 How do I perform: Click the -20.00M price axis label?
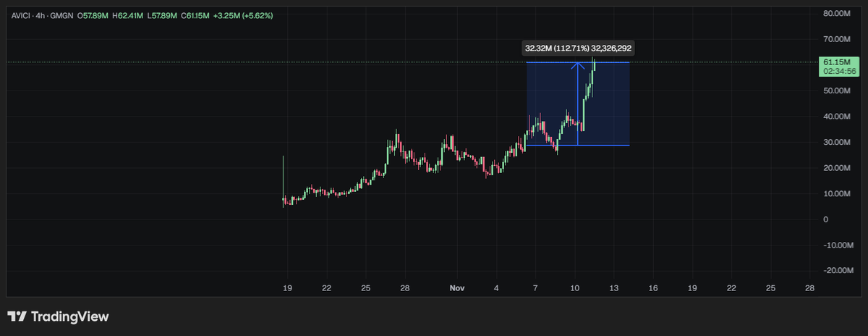point(839,271)
